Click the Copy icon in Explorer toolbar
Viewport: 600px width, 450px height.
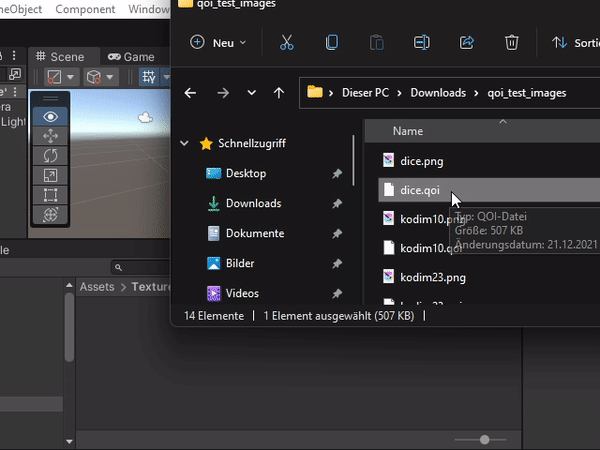[332, 42]
